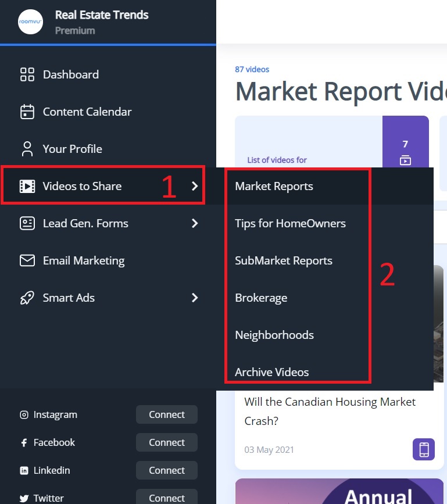Viewport: 447px width, 504px height.
Task: Select Market Reports from the submenu
Action: (x=274, y=186)
